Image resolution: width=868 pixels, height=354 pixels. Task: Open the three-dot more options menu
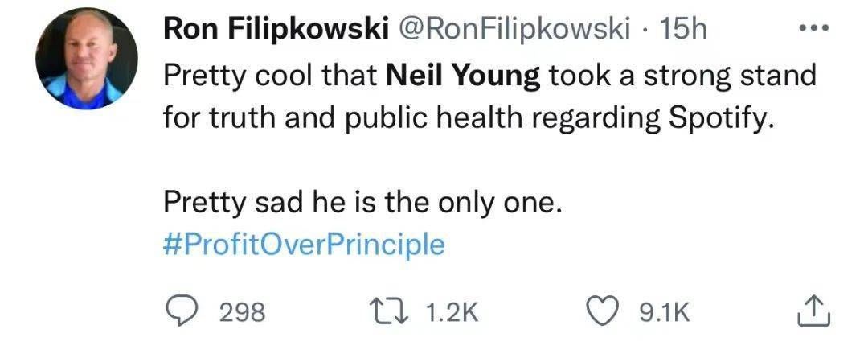(813, 31)
